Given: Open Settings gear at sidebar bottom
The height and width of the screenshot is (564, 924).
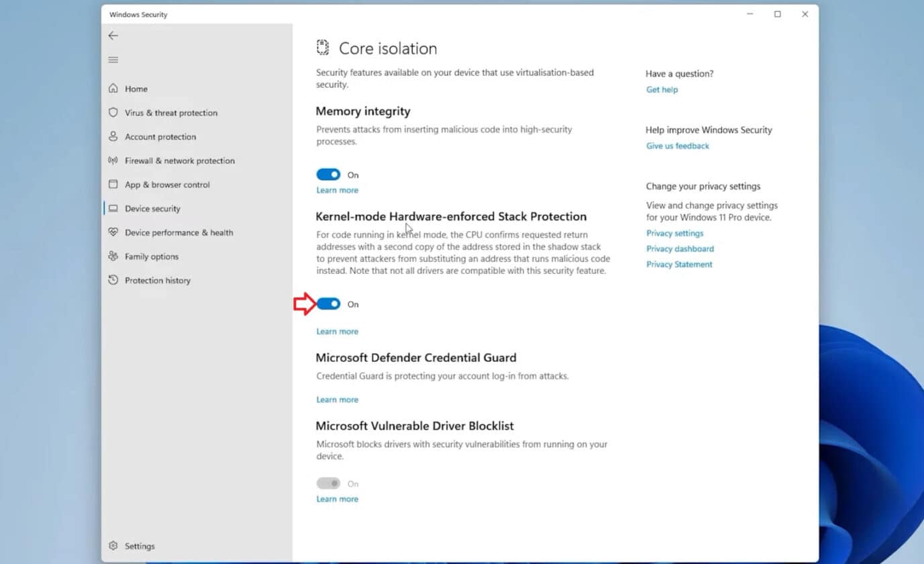Looking at the screenshot, I should click(113, 546).
